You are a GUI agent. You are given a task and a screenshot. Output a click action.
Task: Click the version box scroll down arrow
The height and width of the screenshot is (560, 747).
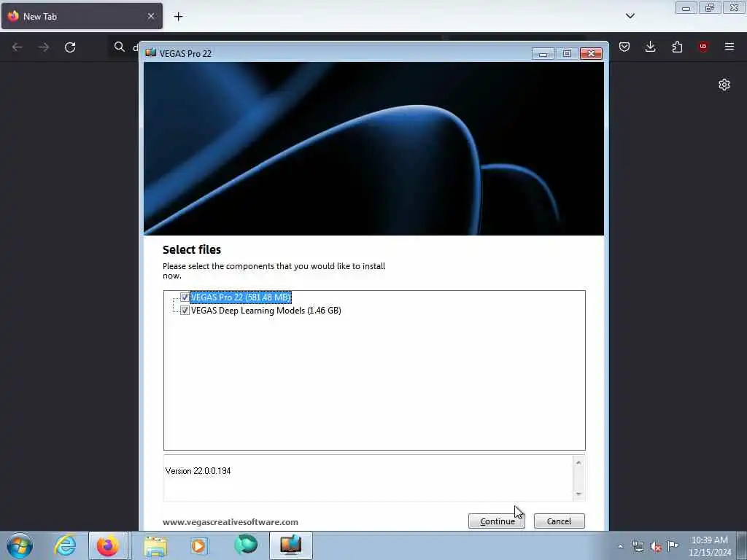point(578,494)
